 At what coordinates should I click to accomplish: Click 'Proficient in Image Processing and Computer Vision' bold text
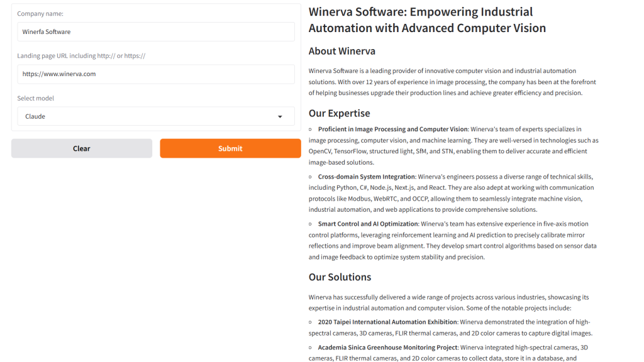[x=392, y=129]
